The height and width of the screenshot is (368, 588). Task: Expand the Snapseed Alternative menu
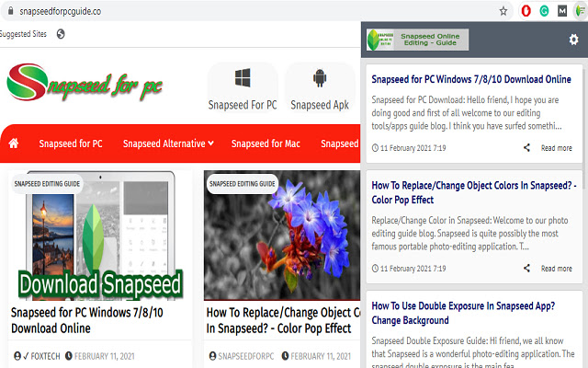pyautogui.click(x=168, y=144)
